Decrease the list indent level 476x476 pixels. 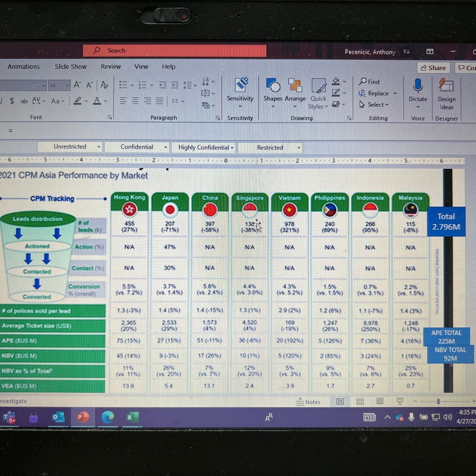click(x=163, y=85)
